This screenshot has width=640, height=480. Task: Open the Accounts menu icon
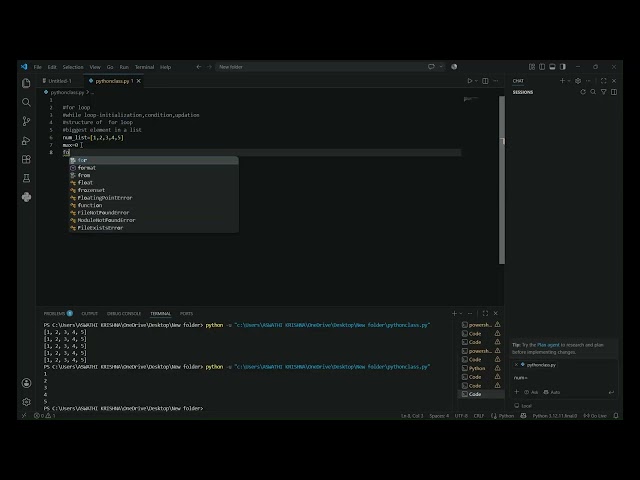(26, 383)
